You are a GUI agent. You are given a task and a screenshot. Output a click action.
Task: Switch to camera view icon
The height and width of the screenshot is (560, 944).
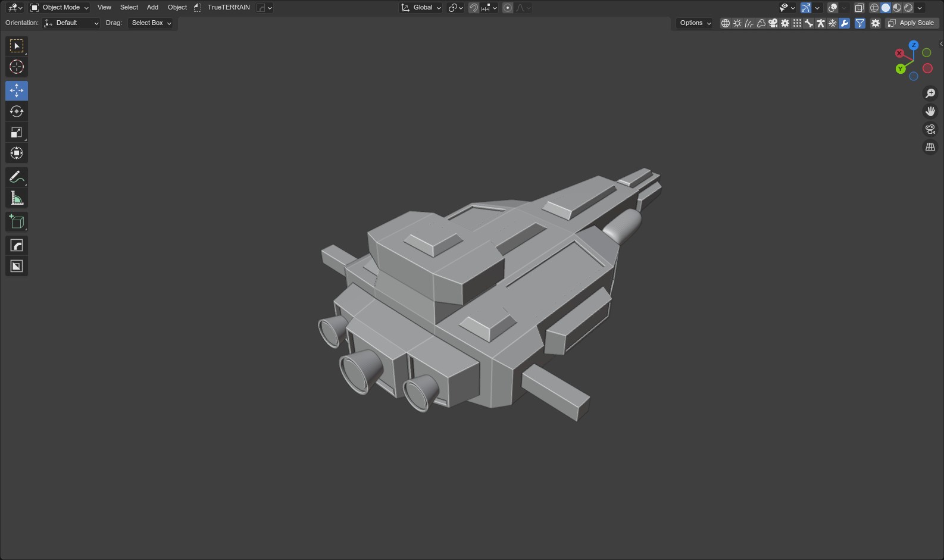pyautogui.click(x=930, y=129)
